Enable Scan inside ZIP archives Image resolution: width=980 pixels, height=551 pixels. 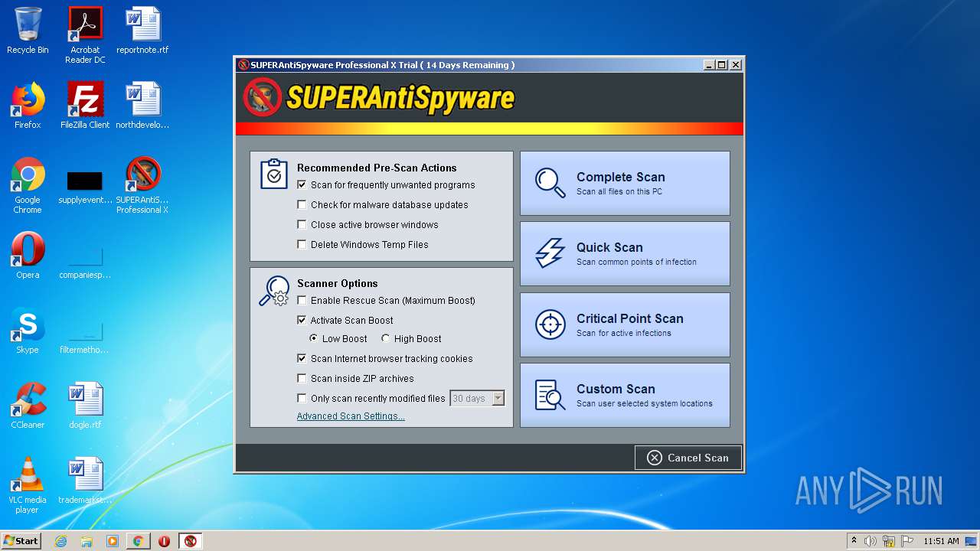pos(302,378)
